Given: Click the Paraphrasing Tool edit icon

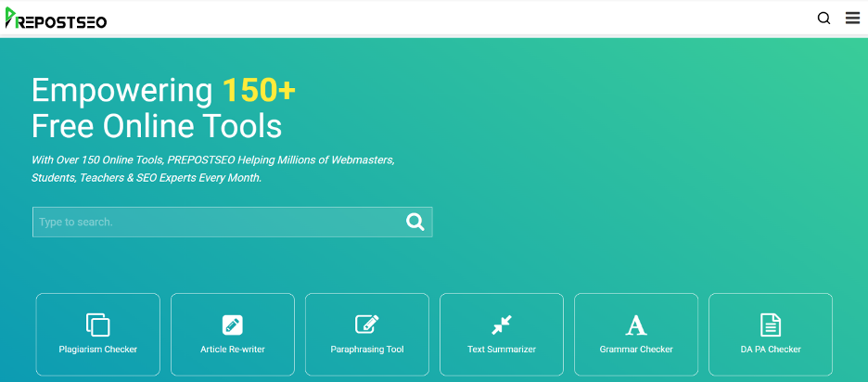Looking at the screenshot, I should pos(367,324).
